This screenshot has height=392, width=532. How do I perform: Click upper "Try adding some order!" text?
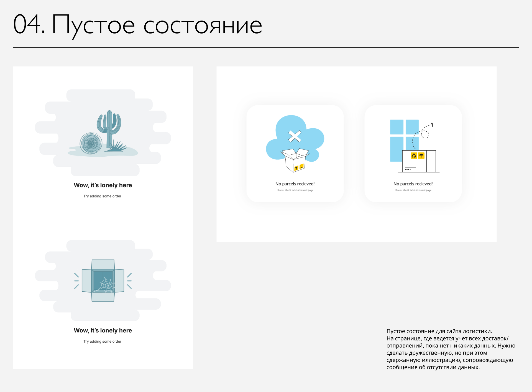pyautogui.click(x=103, y=196)
